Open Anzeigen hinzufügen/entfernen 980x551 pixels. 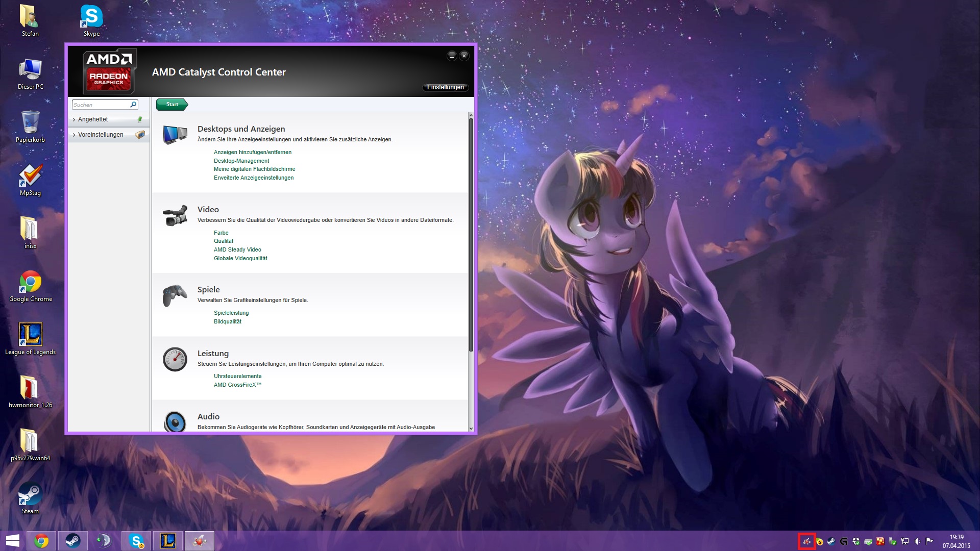[x=253, y=152]
